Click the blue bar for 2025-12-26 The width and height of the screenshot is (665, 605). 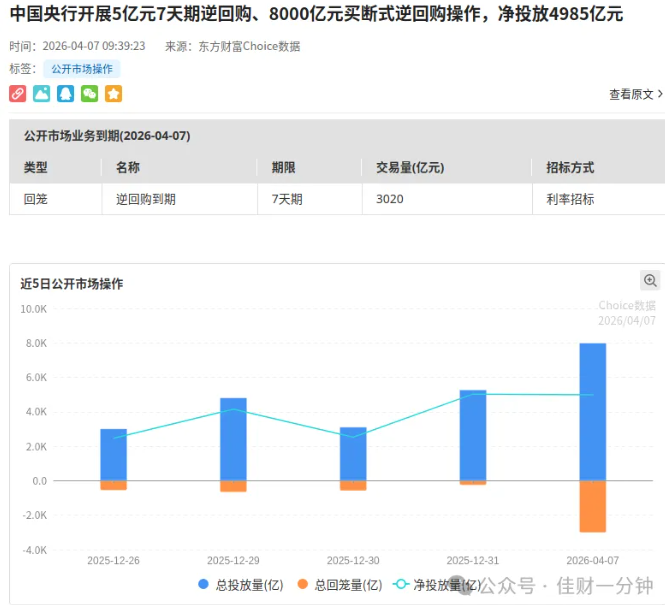(x=113, y=454)
